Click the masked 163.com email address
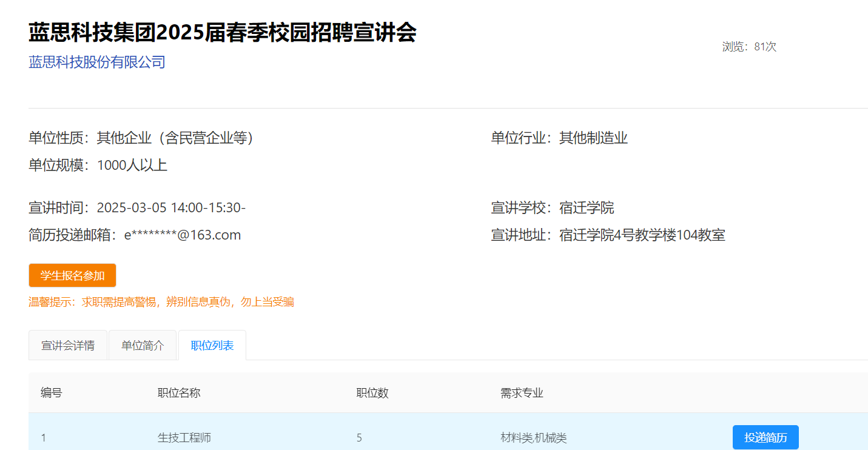Viewport: 868px width, 450px height. point(182,235)
